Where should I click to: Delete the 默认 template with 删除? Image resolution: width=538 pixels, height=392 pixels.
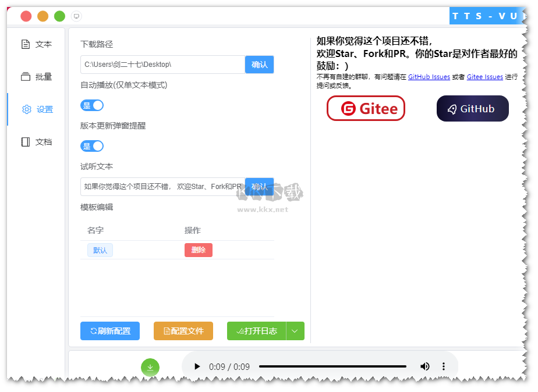(198, 250)
